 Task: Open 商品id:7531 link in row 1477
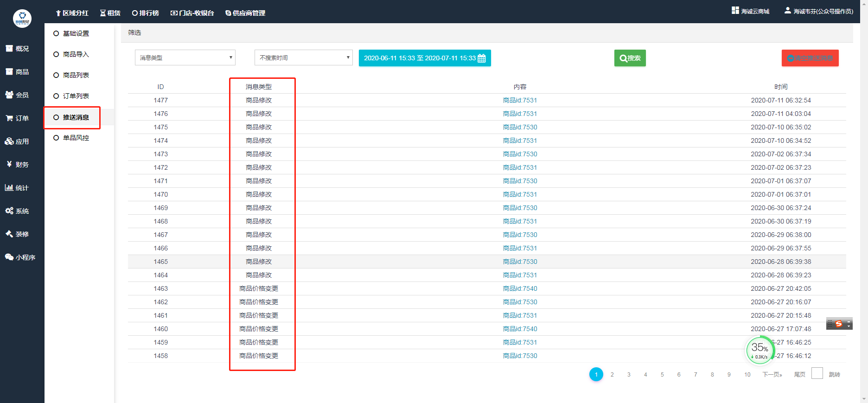click(x=520, y=100)
